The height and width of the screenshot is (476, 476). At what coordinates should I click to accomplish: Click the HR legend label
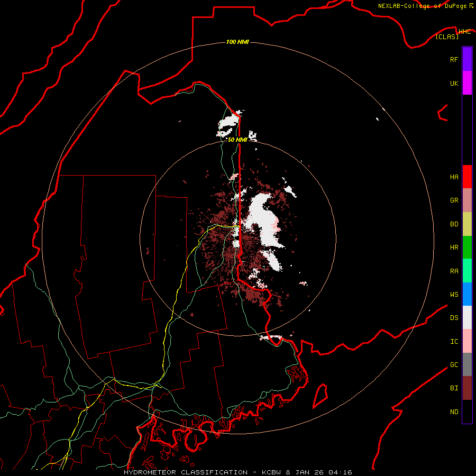pyautogui.click(x=454, y=248)
